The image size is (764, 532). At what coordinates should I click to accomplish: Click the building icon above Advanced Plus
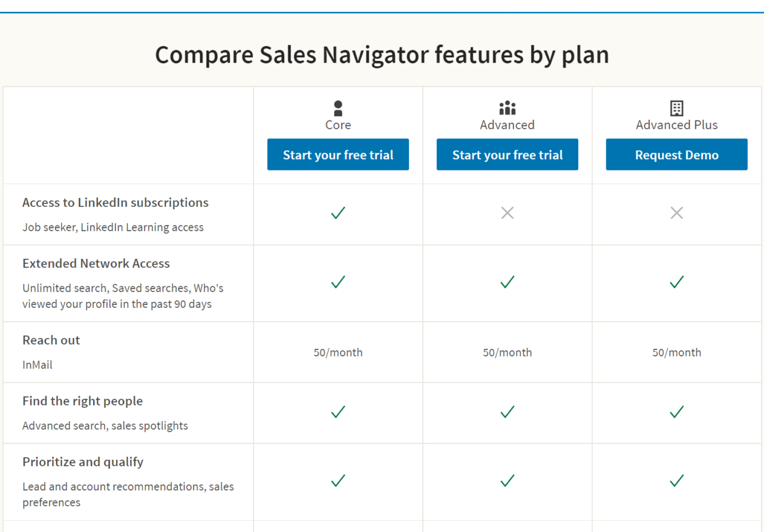pos(676,108)
